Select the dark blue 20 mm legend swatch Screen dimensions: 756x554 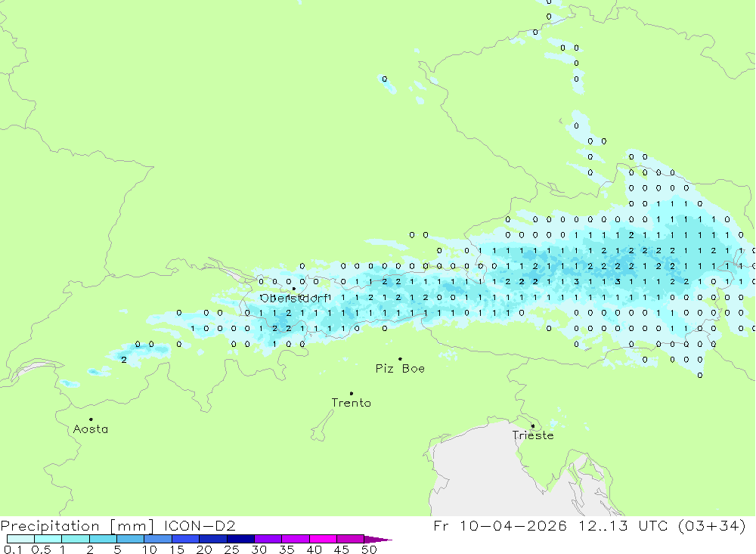click(213, 539)
